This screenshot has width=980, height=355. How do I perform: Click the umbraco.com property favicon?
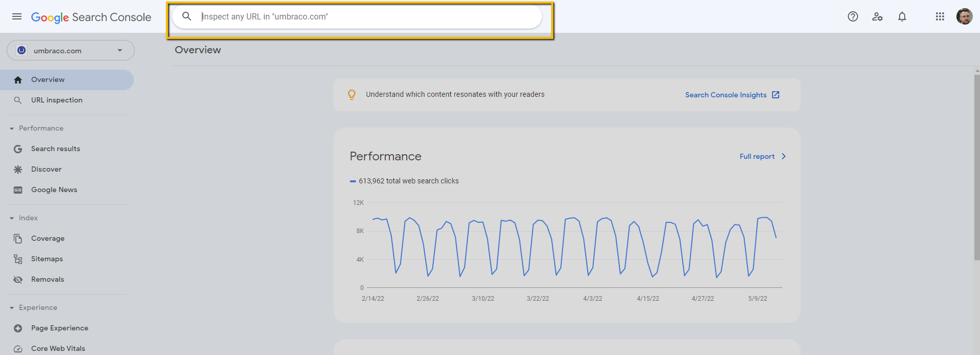pos(22,50)
